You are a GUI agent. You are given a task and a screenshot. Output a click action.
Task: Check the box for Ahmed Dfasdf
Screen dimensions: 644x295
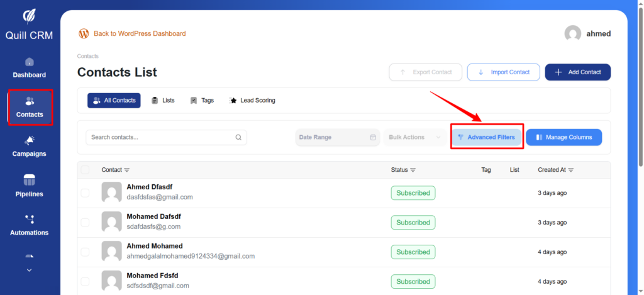(x=85, y=192)
